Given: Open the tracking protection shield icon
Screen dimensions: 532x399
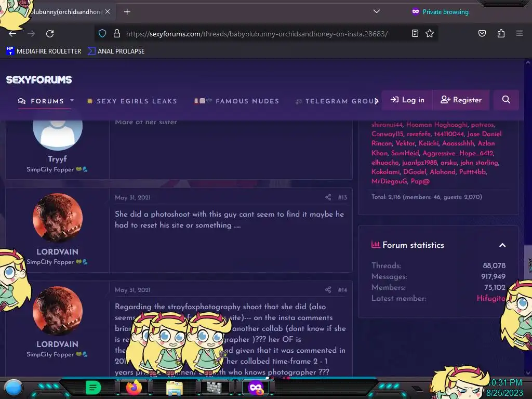Looking at the screenshot, I should click(x=102, y=33).
